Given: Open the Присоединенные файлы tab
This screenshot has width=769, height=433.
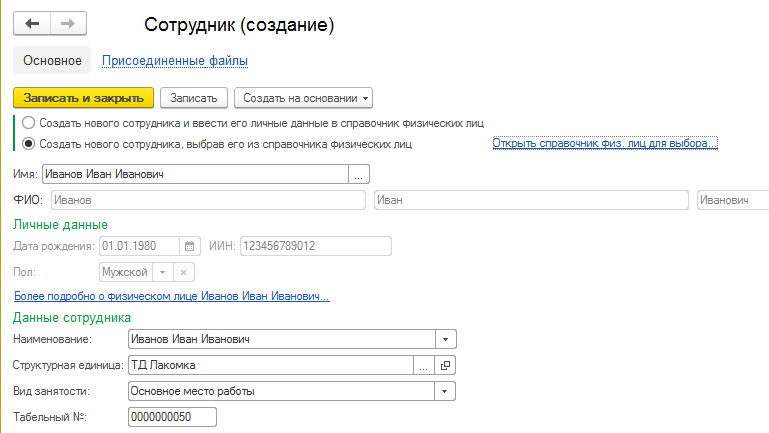Looking at the screenshot, I should (175, 61).
